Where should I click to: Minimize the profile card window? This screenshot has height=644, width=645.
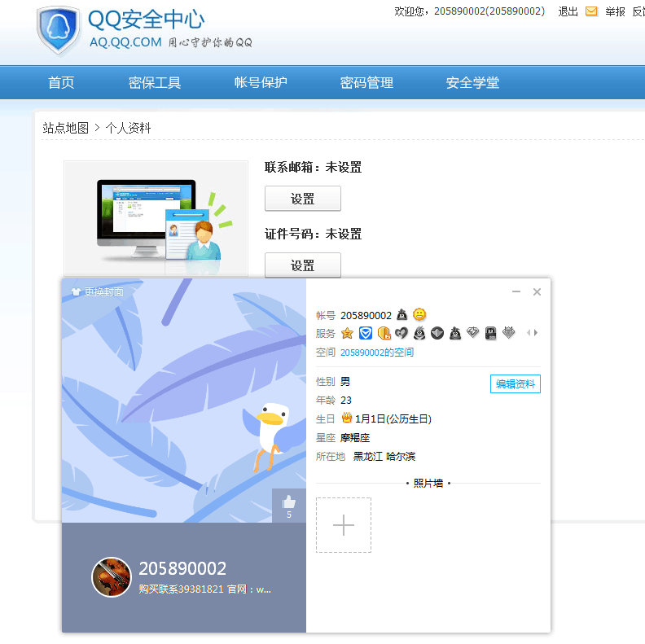pyautogui.click(x=516, y=291)
